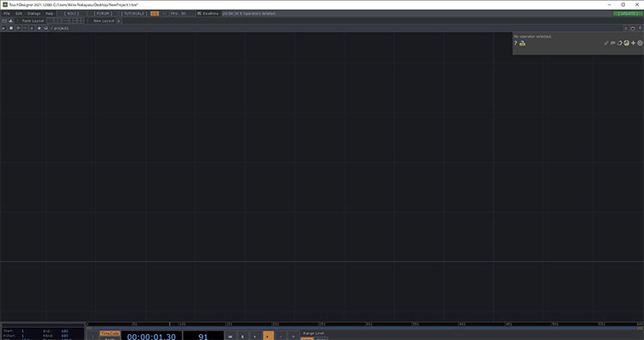Click the frame number field showing 91
The height and width of the screenshot is (340, 644).
pos(203,336)
